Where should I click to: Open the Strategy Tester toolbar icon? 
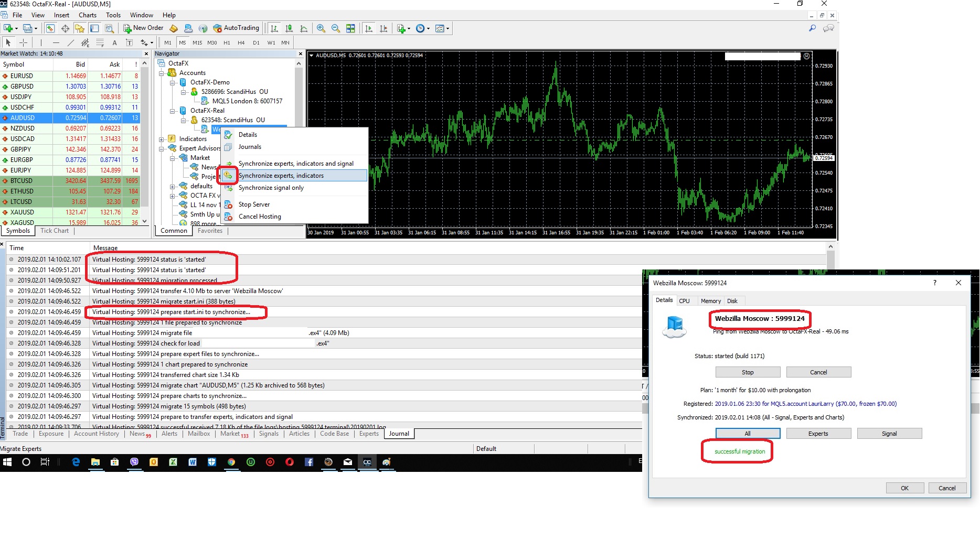coord(109,28)
